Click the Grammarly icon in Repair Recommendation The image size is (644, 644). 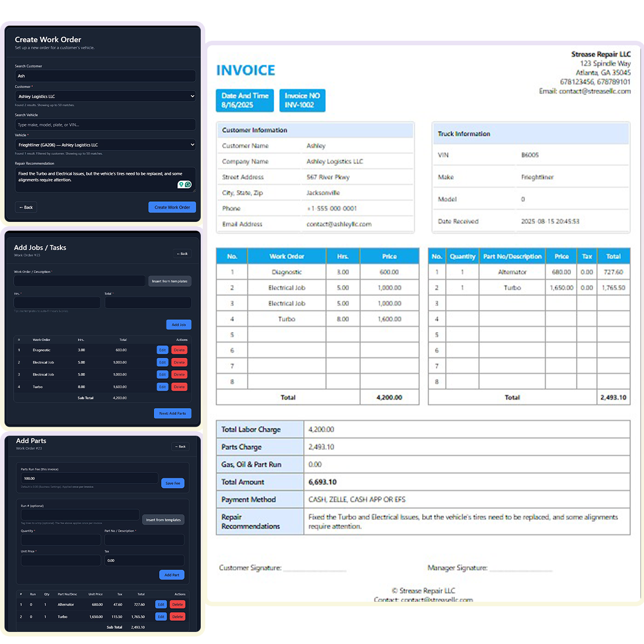(188, 185)
